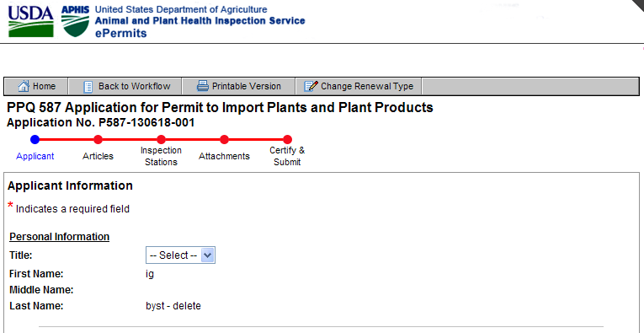Click the Inspection Stations step circle
The width and height of the screenshot is (644, 333).
pos(161,140)
